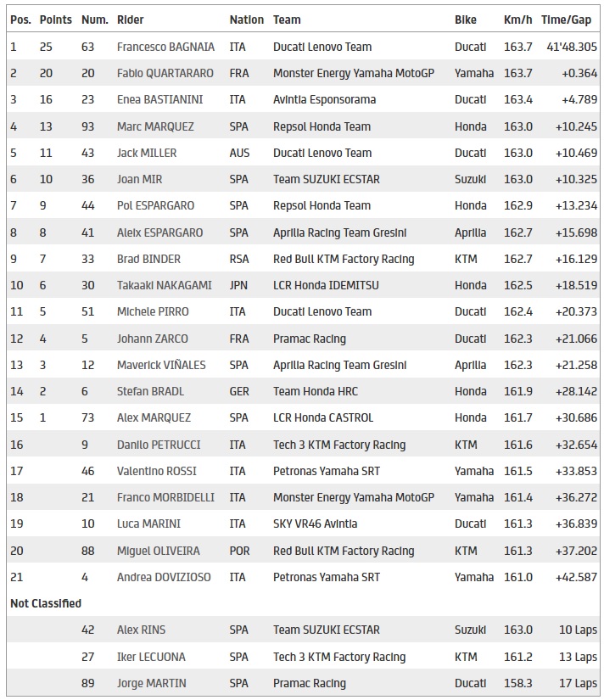Viewport: 604px width, 700px height.
Task: Click the Not Classified section label
Action: (46, 603)
